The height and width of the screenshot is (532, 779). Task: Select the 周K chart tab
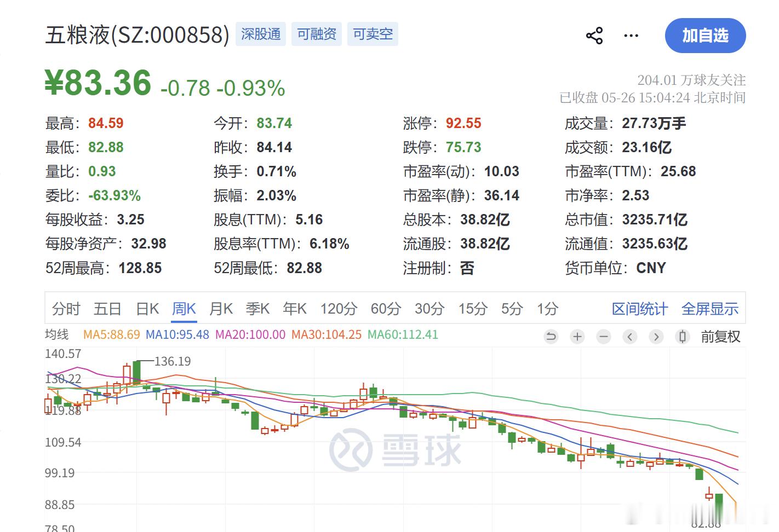coord(184,309)
